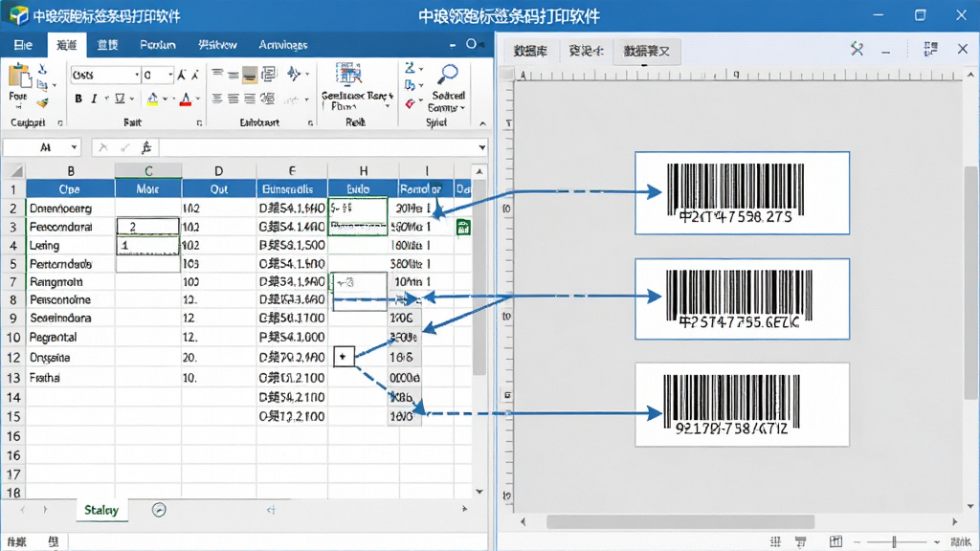Viewport: 980px width, 551px height.
Task: Open the Name Box dropdown arrow
Action: 74,147
